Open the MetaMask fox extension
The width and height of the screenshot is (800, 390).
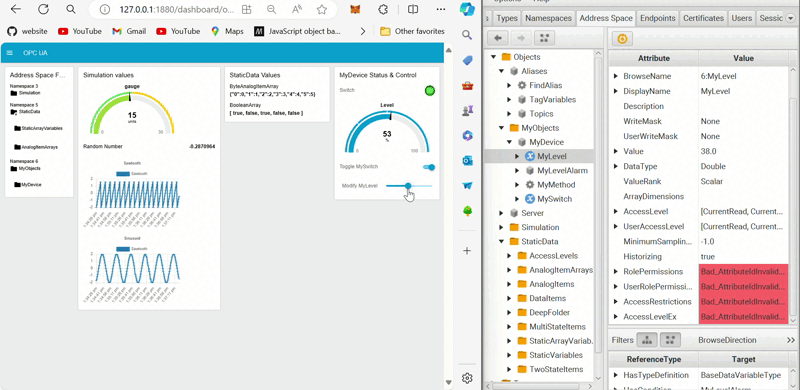click(356, 9)
